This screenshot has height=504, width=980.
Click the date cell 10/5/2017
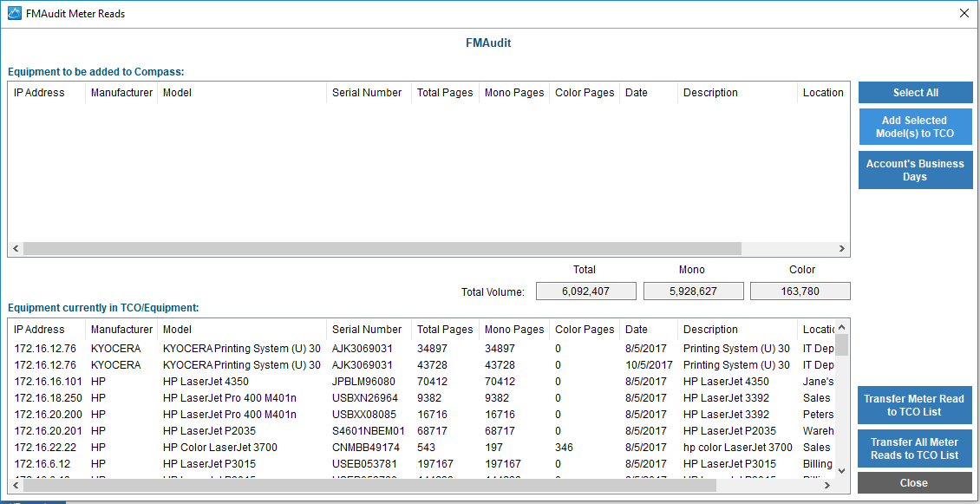tap(650, 364)
